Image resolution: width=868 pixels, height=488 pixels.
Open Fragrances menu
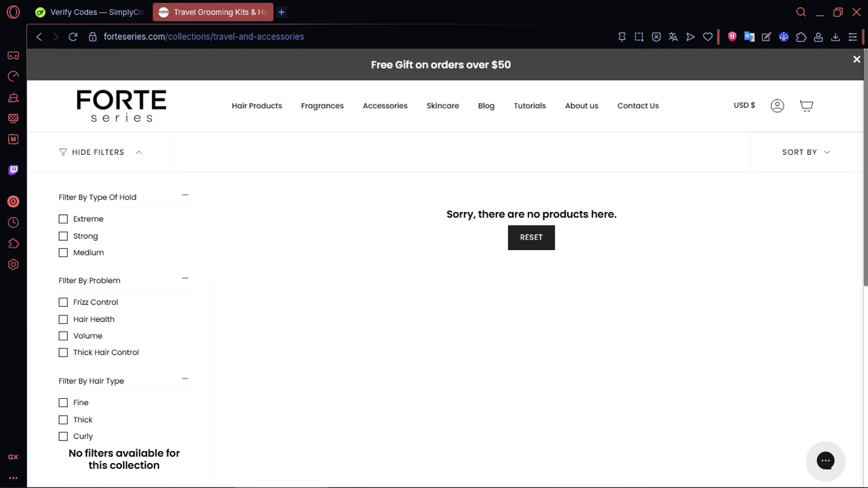322,106
